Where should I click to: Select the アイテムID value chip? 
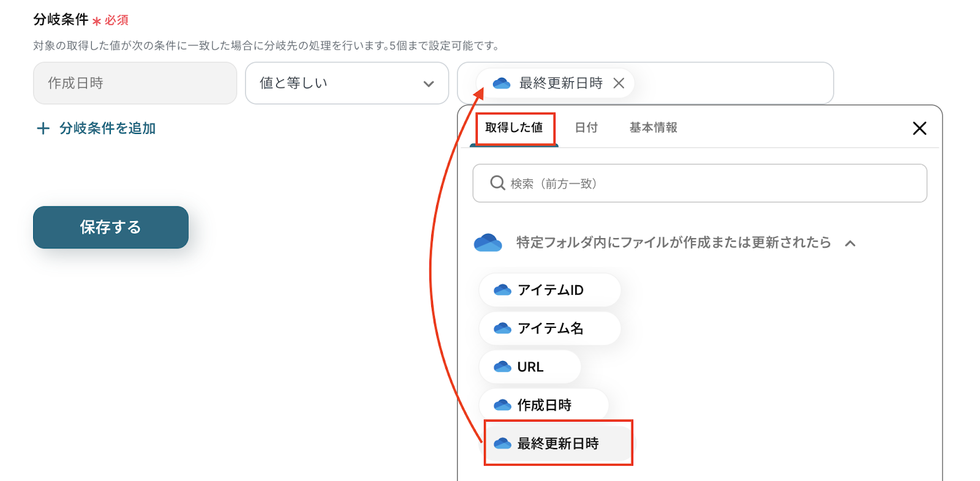(550, 290)
